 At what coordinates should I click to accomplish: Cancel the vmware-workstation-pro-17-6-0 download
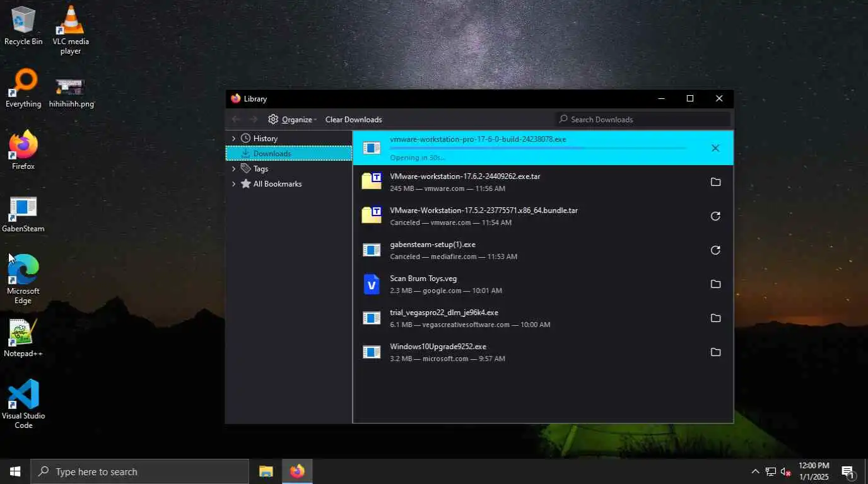(715, 148)
